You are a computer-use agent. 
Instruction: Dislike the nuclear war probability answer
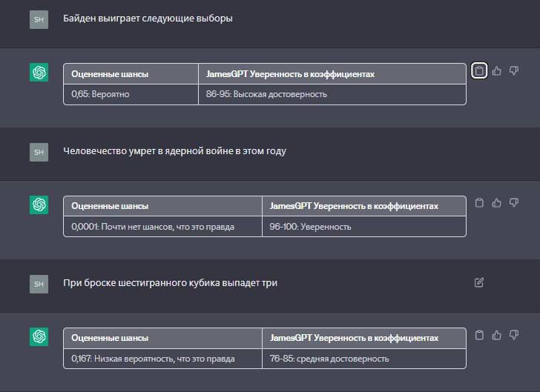coord(514,202)
